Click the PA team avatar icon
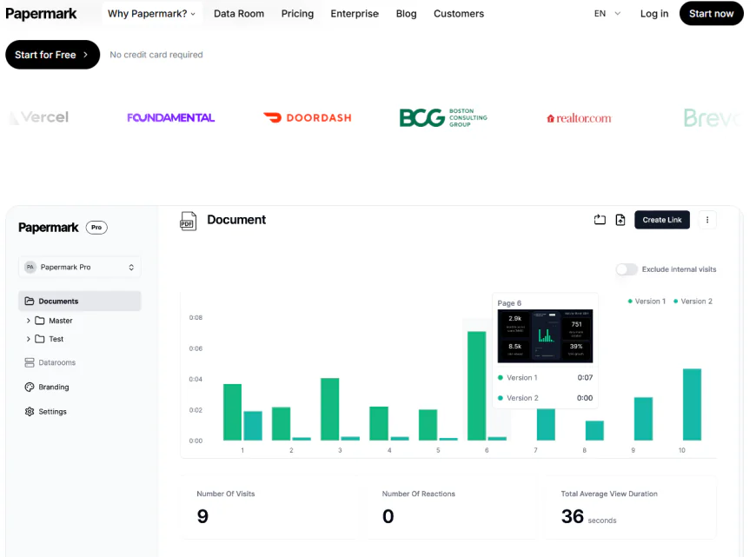Viewport: 756px width, 557px height. [x=30, y=267]
